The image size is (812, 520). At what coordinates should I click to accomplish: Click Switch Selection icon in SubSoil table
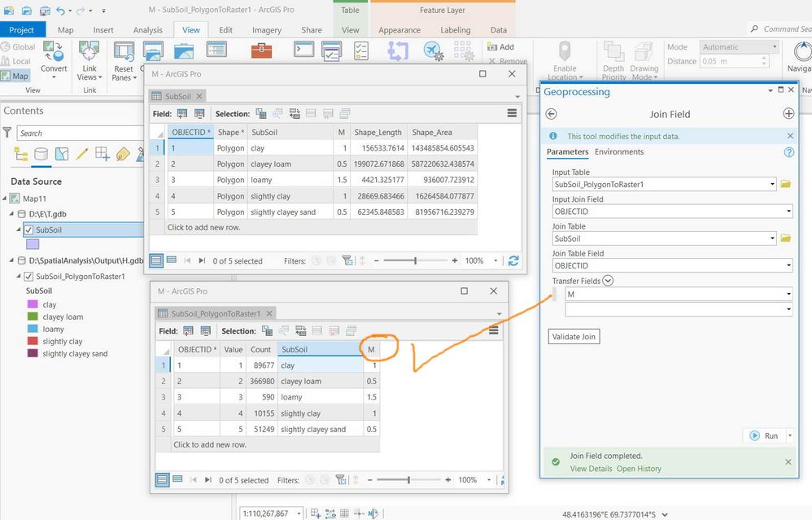(x=295, y=113)
